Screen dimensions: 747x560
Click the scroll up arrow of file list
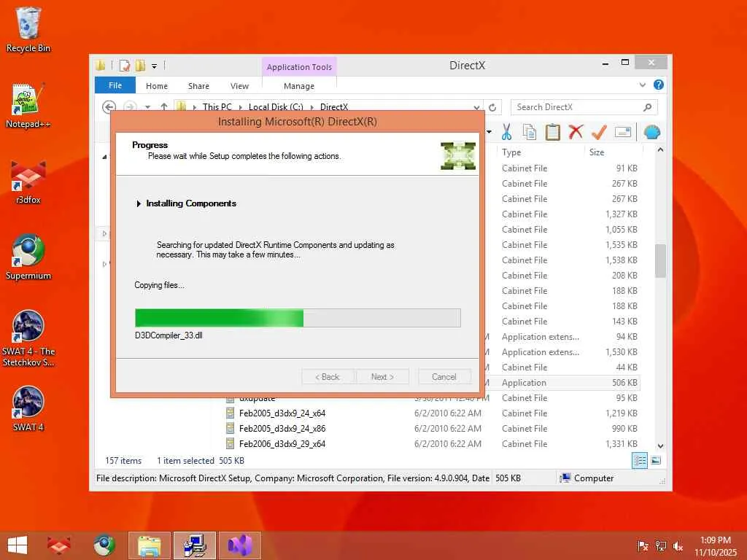pos(660,150)
